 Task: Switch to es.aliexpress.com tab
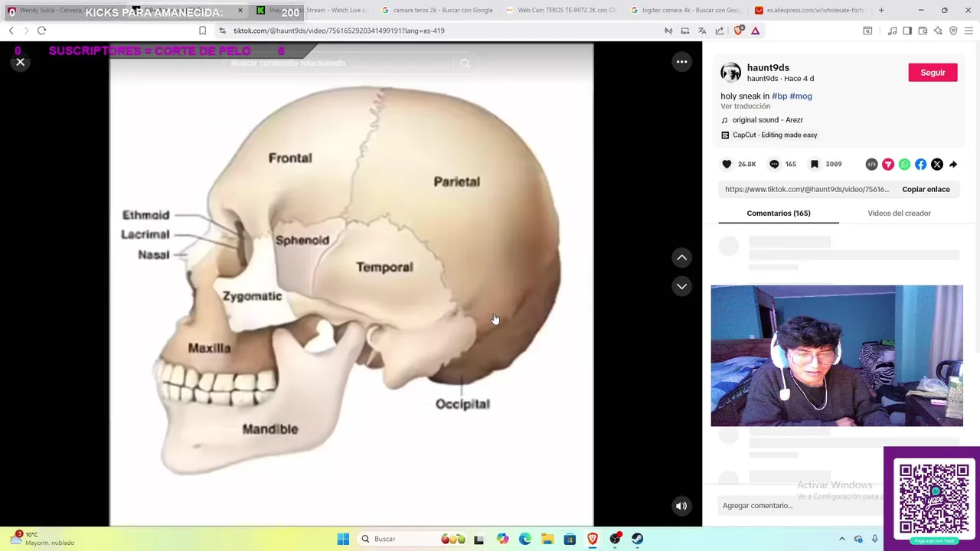click(811, 10)
